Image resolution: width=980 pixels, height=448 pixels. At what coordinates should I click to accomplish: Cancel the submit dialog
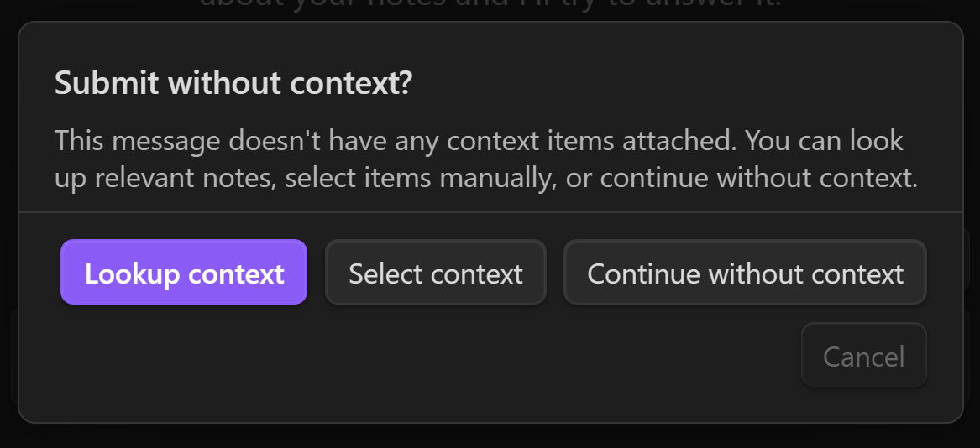point(863,356)
